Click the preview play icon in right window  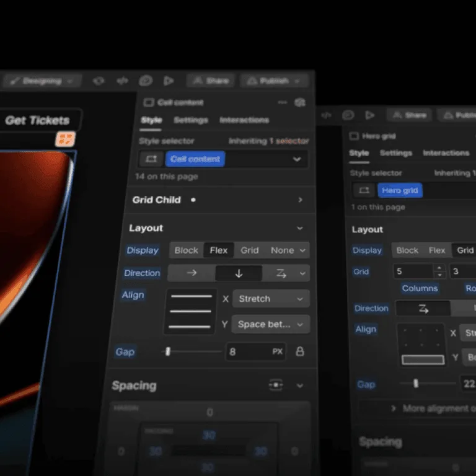(x=369, y=115)
